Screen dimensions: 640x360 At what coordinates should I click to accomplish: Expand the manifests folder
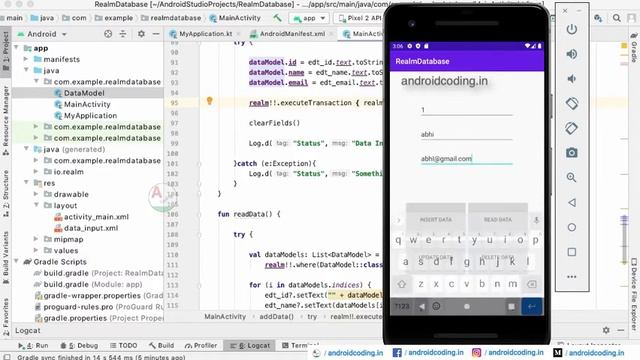[26, 59]
